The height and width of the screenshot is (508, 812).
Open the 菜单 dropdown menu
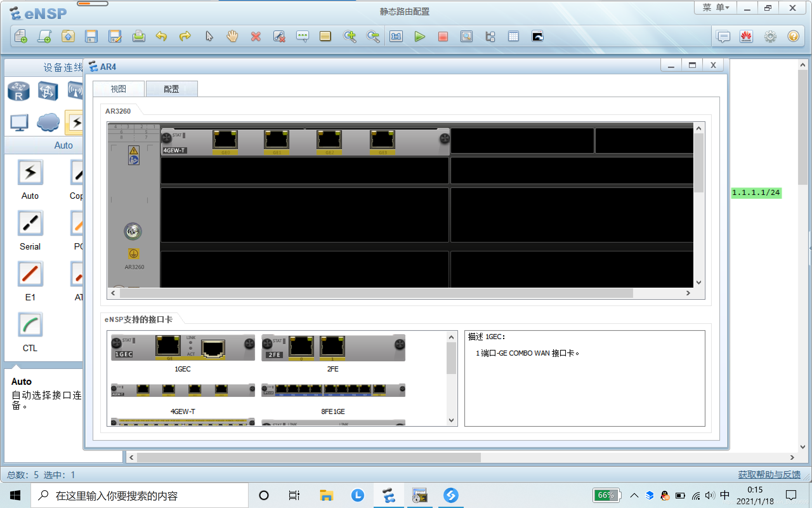(x=715, y=8)
